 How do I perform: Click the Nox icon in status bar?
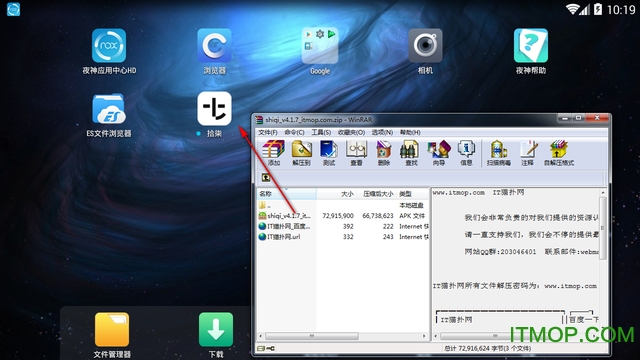(x=13, y=9)
